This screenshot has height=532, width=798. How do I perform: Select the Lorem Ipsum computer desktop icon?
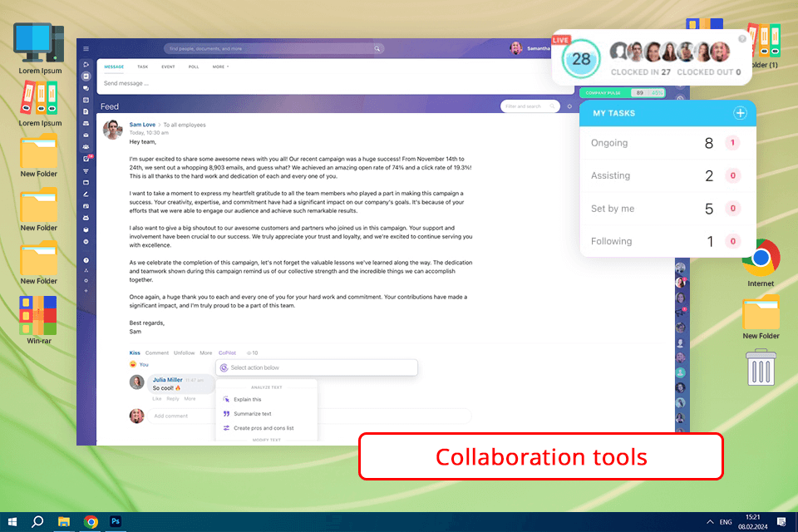tap(40, 49)
